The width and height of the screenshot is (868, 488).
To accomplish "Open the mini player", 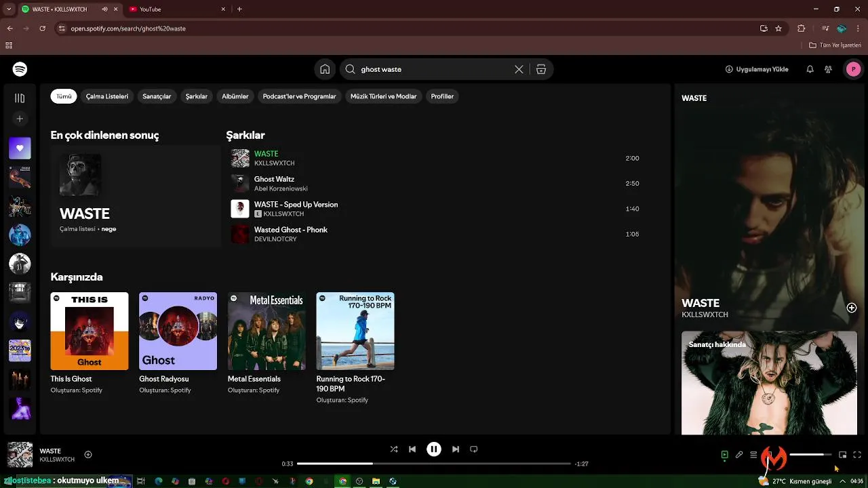I will coord(843,455).
